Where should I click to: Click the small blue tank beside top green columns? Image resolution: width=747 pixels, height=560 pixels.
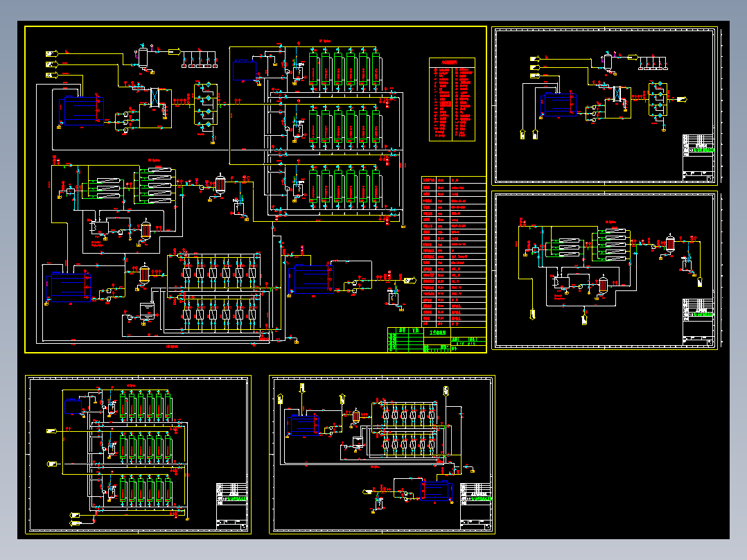(x=245, y=71)
